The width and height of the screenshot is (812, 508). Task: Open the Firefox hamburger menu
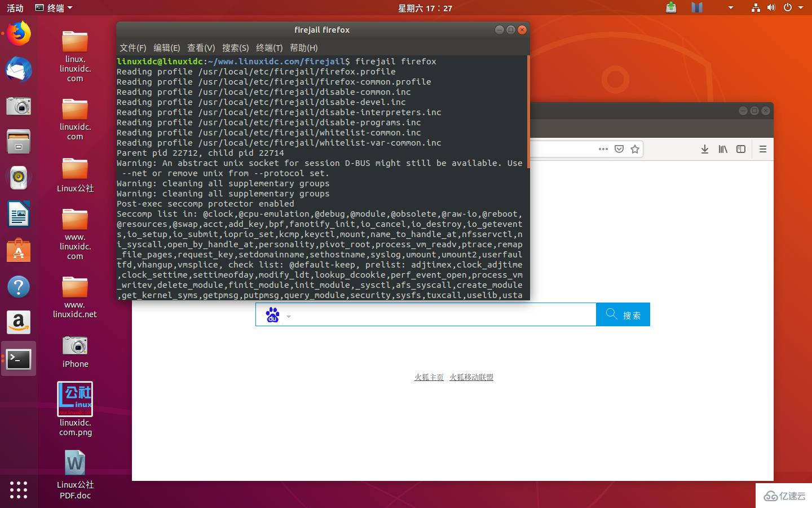pos(763,149)
